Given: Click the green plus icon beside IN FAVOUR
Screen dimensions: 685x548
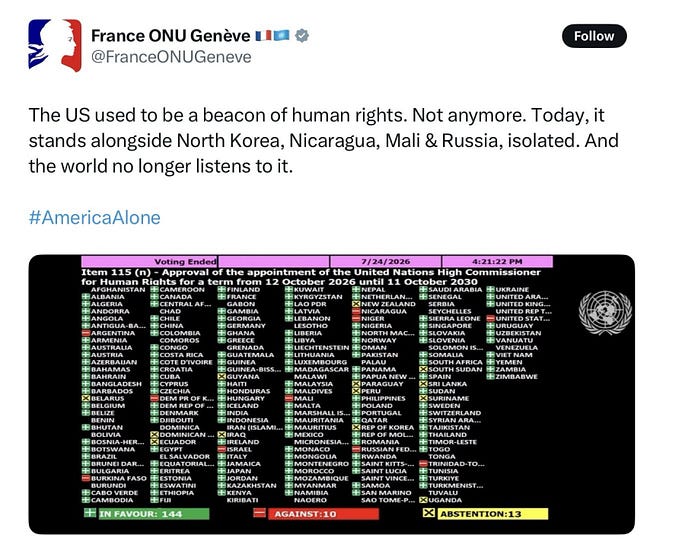Looking at the screenshot, I should coord(90,512).
